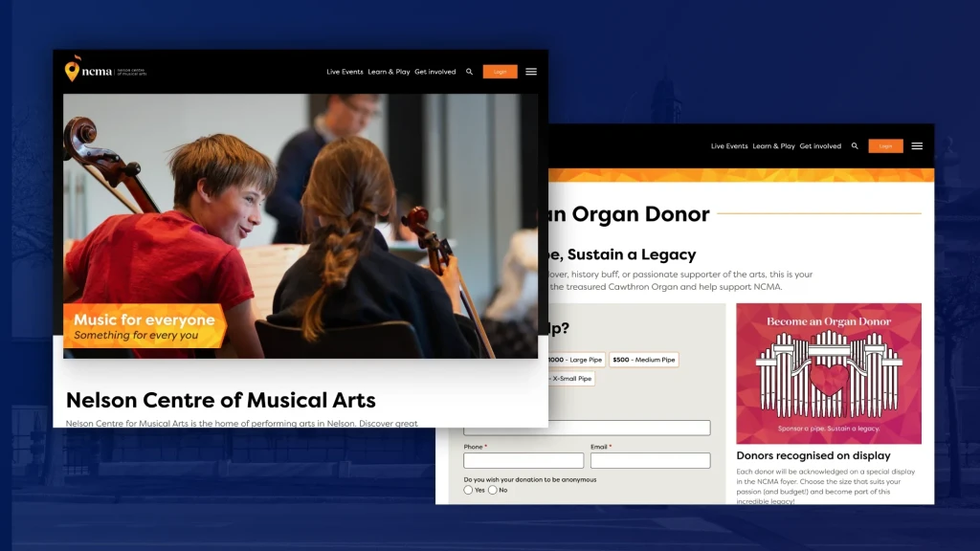Click search icon on the Organ Donor page
This screenshot has width=980, height=551.
click(x=855, y=146)
